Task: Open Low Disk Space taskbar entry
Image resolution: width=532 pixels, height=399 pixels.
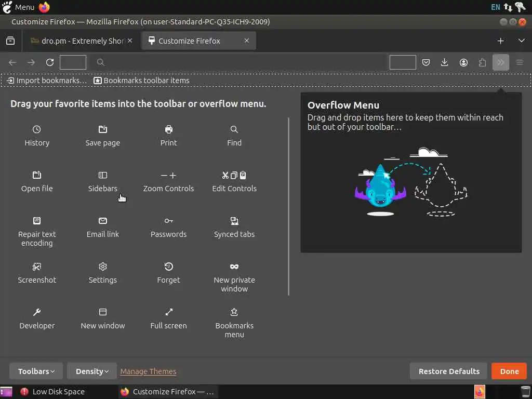Action: pyautogui.click(x=52, y=392)
